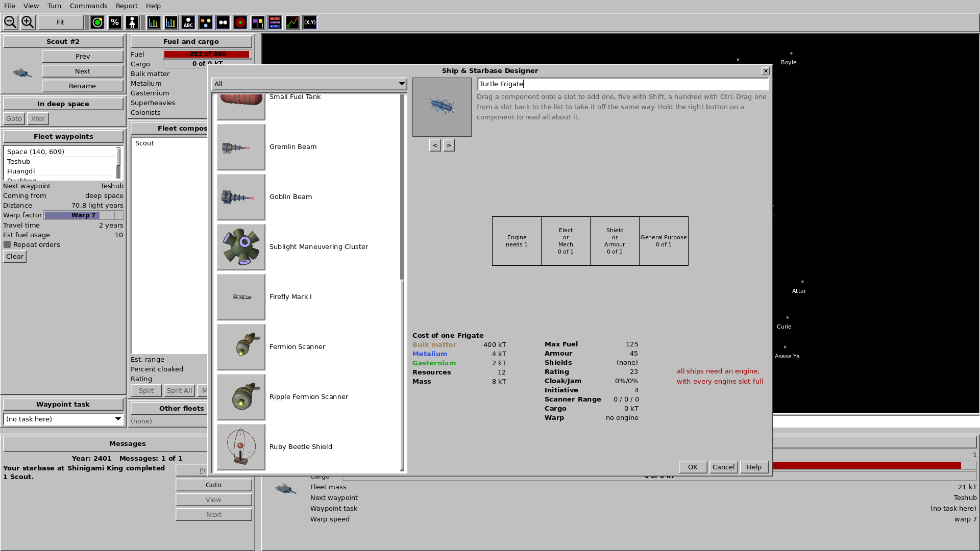Select the Ruby Beetle Shield icon

click(x=241, y=447)
